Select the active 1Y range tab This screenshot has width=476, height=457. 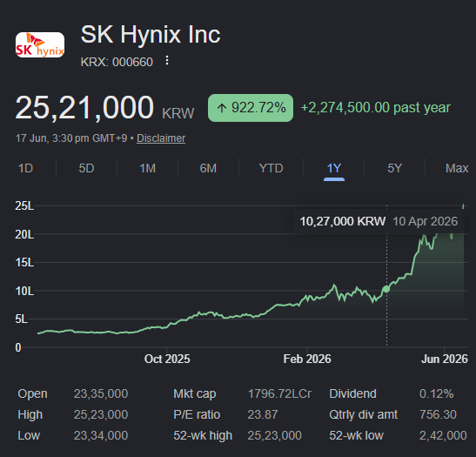pos(334,168)
